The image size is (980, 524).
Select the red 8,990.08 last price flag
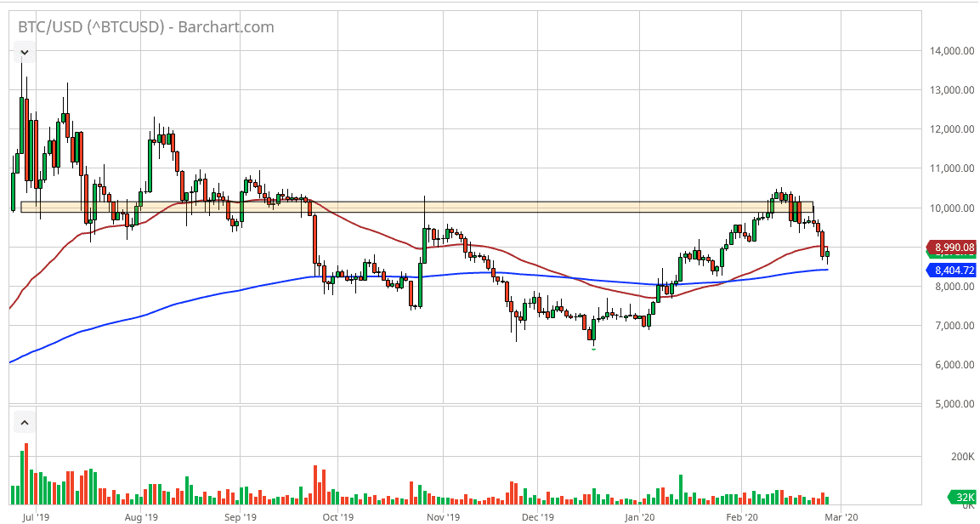point(954,248)
